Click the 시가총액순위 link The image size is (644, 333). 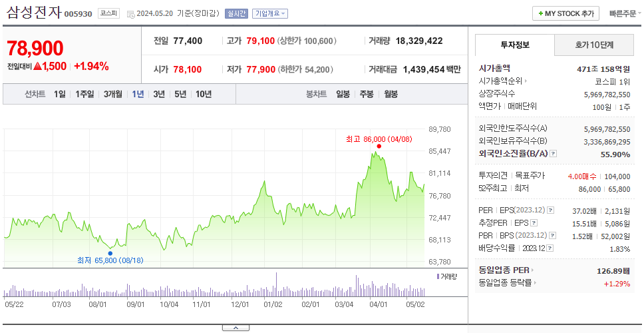tap(500, 81)
